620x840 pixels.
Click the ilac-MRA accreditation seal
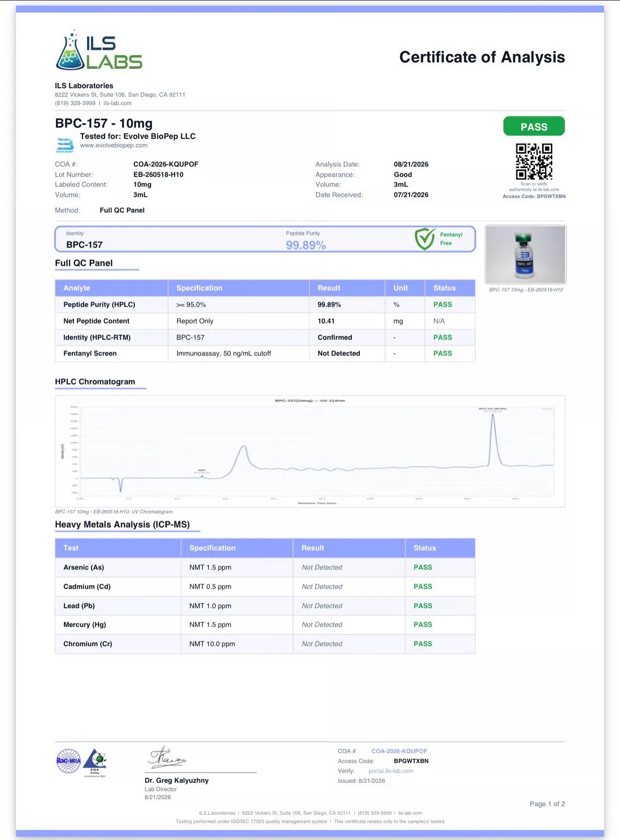[x=69, y=761]
